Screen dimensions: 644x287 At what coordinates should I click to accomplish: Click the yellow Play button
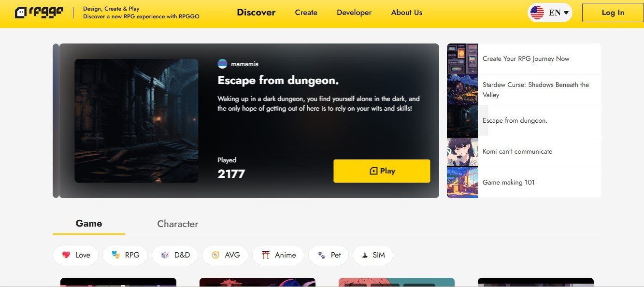382,171
